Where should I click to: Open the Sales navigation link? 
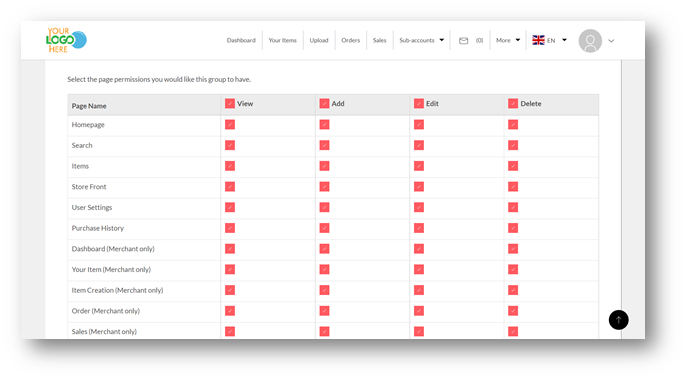[379, 40]
